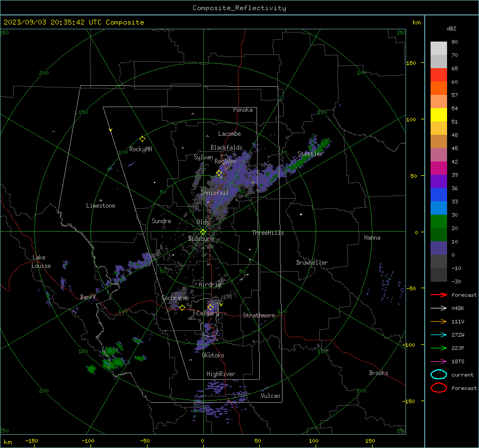Click the Stettler town label

coord(310,154)
